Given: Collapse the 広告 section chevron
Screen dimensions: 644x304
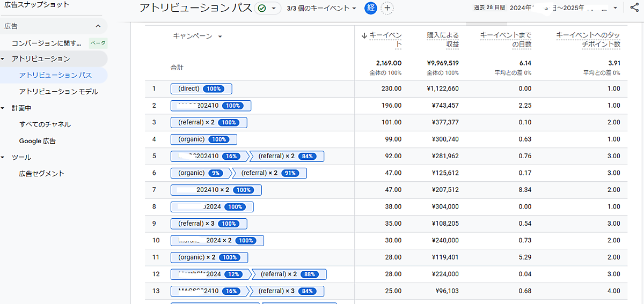Looking at the screenshot, I should (x=98, y=26).
